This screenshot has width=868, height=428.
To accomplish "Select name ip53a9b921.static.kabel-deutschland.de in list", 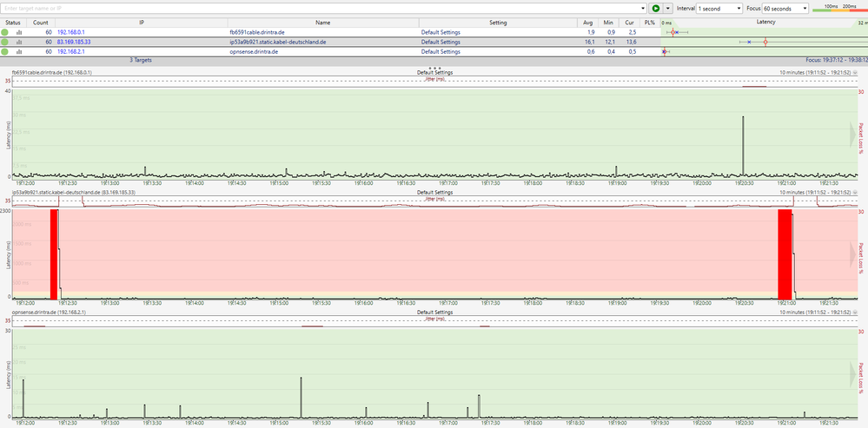I will pyautogui.click(x=277, y=42).
